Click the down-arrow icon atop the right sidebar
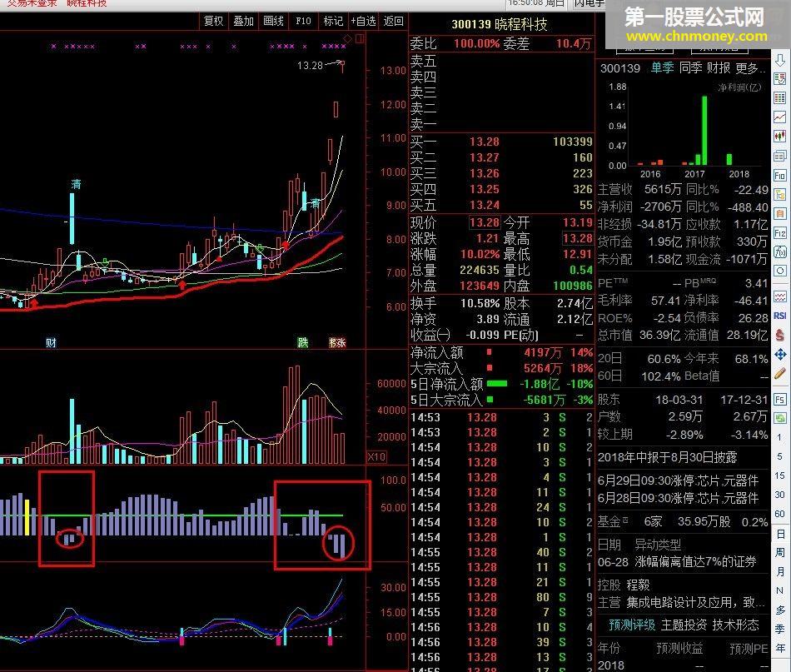 coord(780,60)
